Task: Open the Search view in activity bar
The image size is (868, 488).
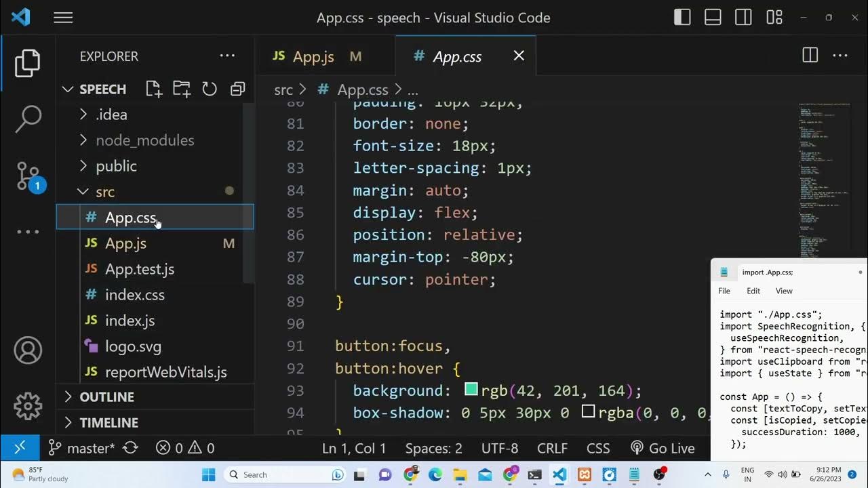Action: 28,119
